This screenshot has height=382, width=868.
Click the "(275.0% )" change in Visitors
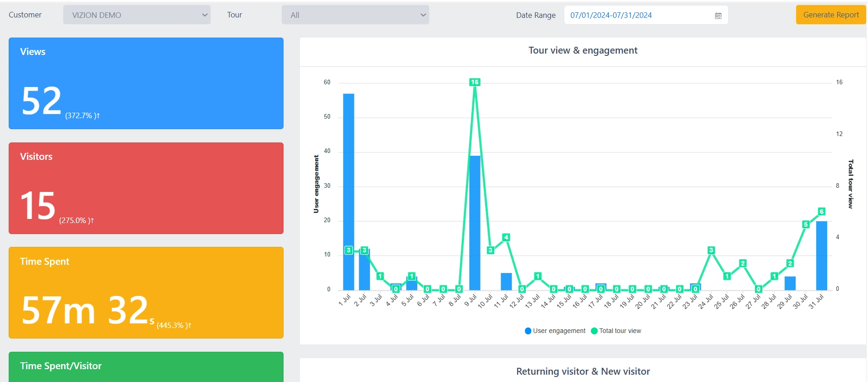(x=76, y=220)
